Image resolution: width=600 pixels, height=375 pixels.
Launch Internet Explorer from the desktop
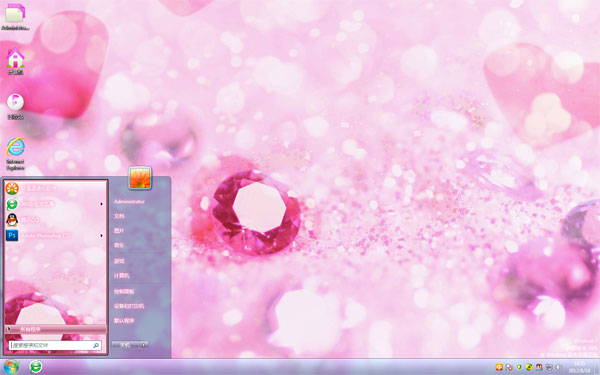pos(15,153)
